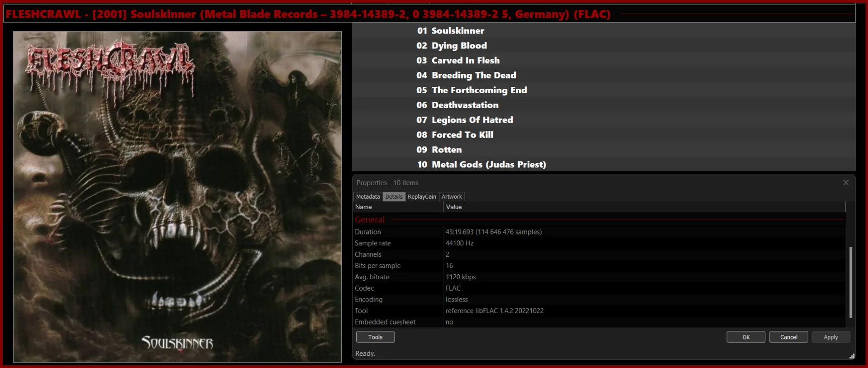Screen dimensions: 868x368
Task: Click the Value column header
Action: click(644, 207)
